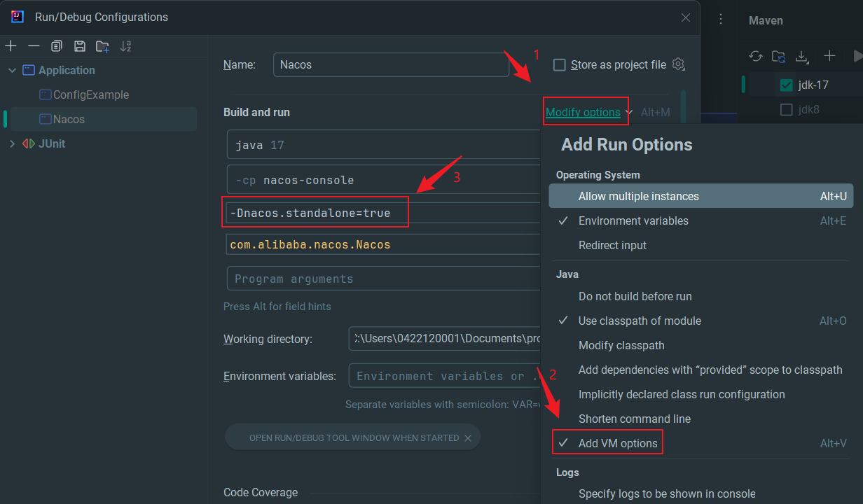Download Maven sources and documentation
Screen dimensions: 863x504
coord(802,56)
